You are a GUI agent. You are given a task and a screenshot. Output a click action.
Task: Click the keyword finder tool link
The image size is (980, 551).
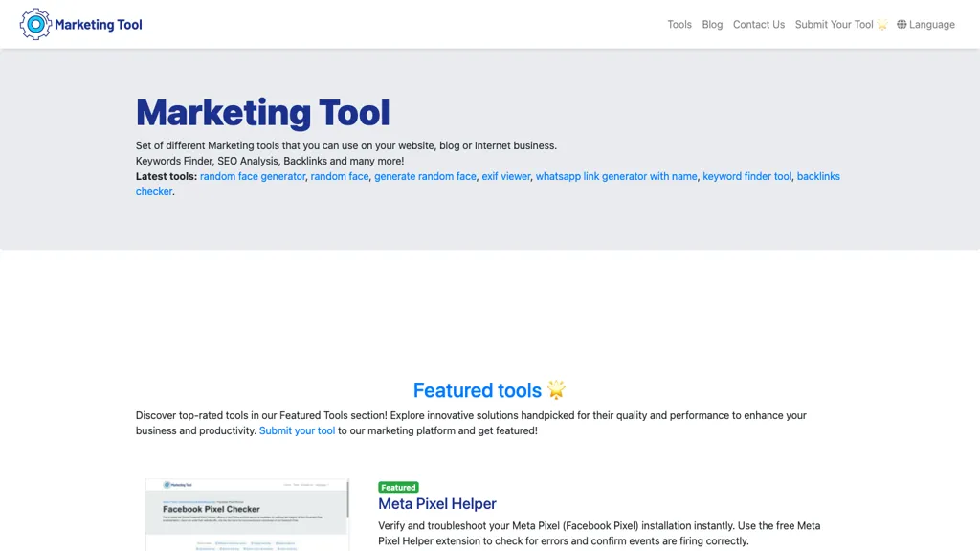tap(746, 176)
